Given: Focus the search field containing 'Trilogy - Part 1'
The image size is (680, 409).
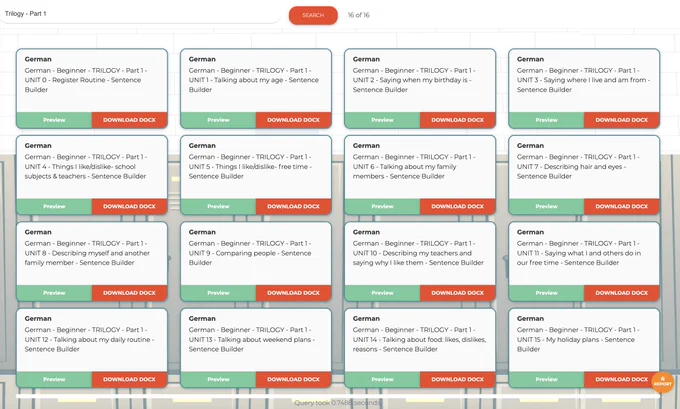Looking at the screenshot, I should click(x=140, y=13).
